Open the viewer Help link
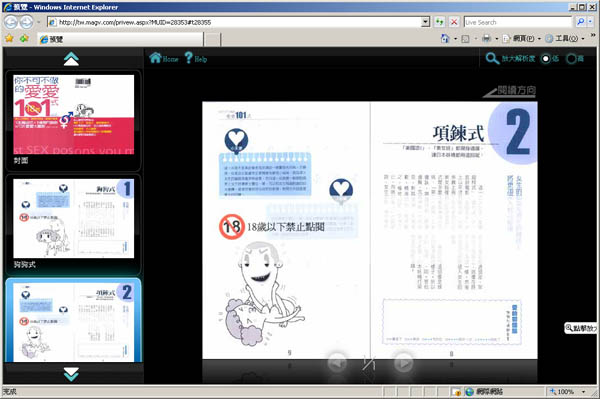Viewport: 600px width, 399px height. click(196, 58)
